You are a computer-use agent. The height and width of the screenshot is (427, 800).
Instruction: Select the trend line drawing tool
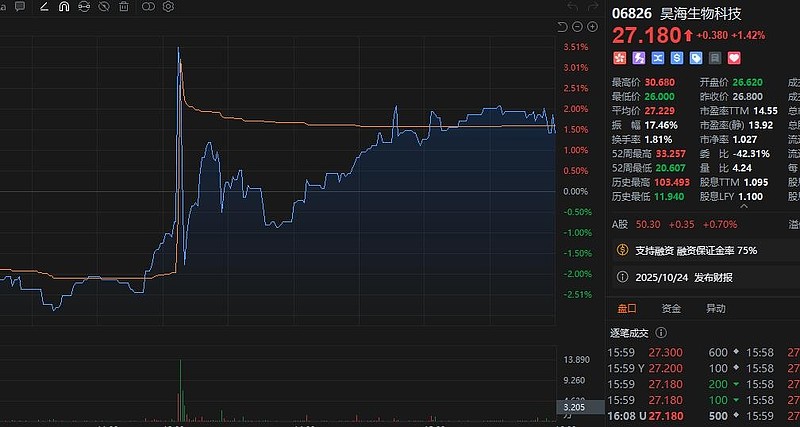(x=44, y=6)
